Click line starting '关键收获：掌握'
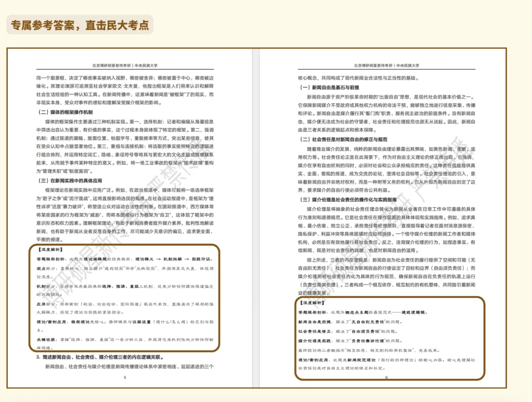 (x=125, y=340)
